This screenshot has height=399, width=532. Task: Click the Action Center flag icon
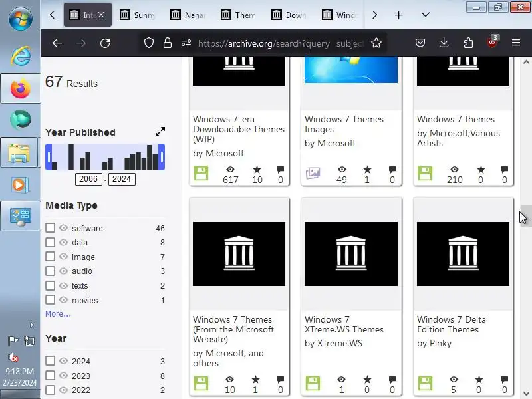click(x=13, y=340)
